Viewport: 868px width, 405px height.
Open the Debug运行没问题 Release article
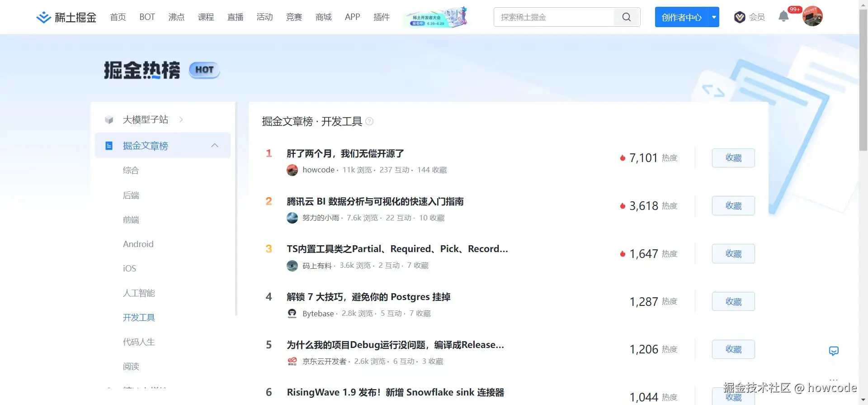396,345
